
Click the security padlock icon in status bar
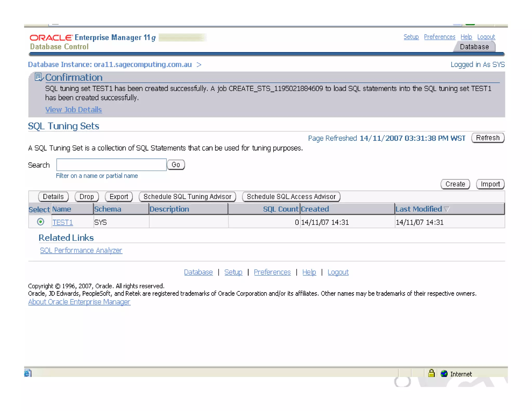click(x=431, y=373)
